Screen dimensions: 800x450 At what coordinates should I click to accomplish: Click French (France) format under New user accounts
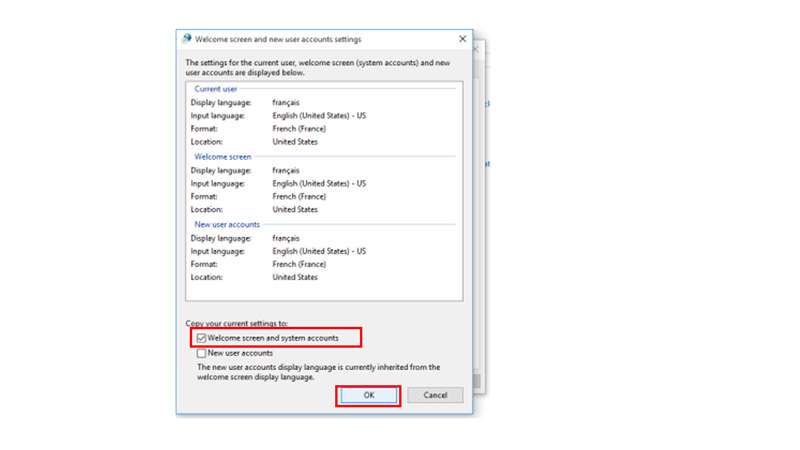(x=299, y=264)
